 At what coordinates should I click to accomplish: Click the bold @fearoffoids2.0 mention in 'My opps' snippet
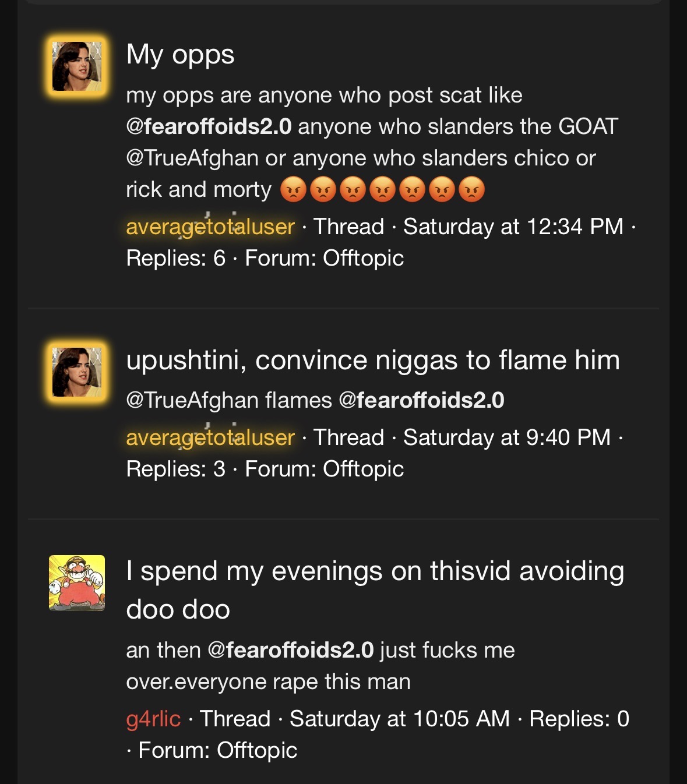tap(209, 126)
